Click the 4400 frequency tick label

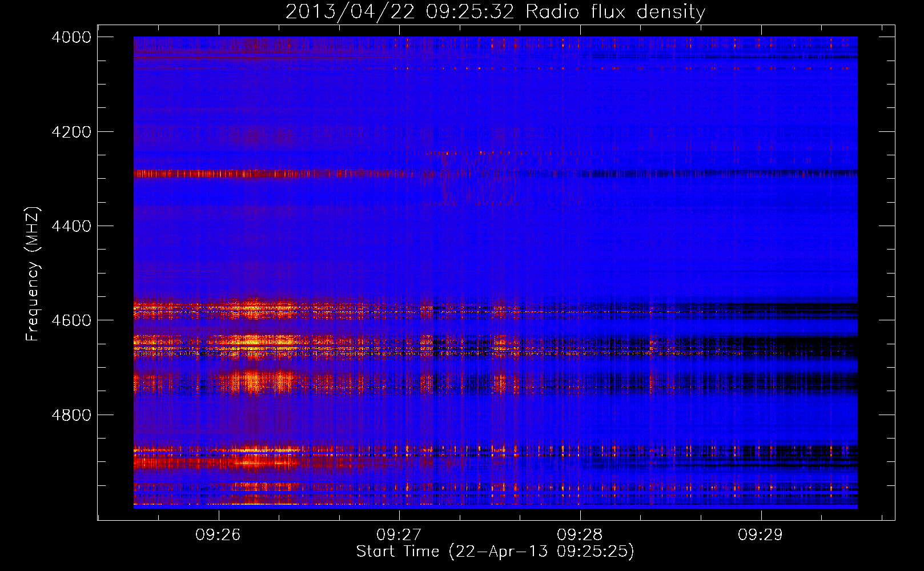(71, 226)
